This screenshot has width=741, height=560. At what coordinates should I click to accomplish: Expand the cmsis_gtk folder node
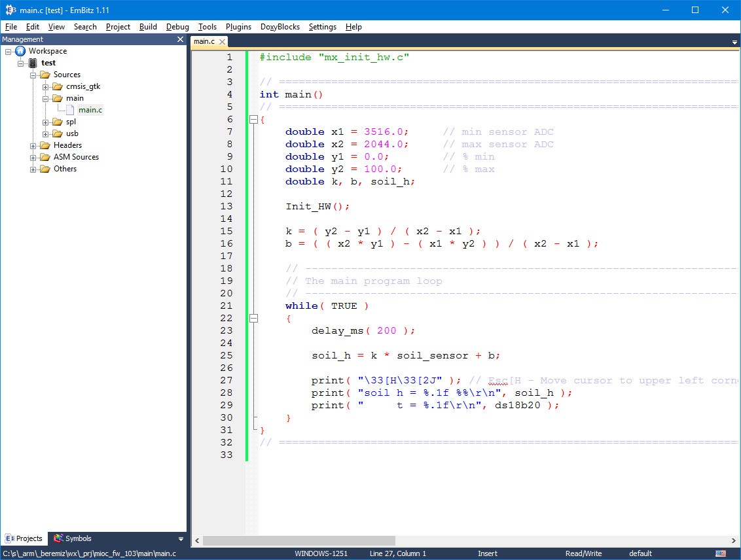[46, 86]
